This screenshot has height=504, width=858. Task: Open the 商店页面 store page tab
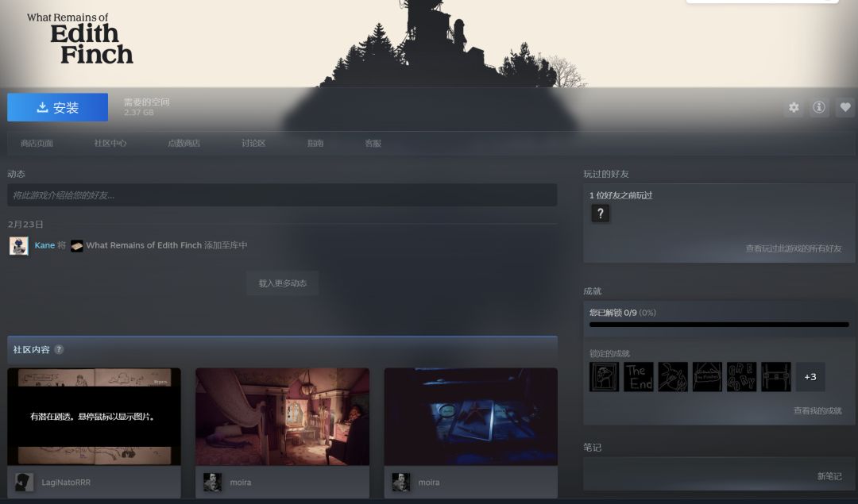37,143
